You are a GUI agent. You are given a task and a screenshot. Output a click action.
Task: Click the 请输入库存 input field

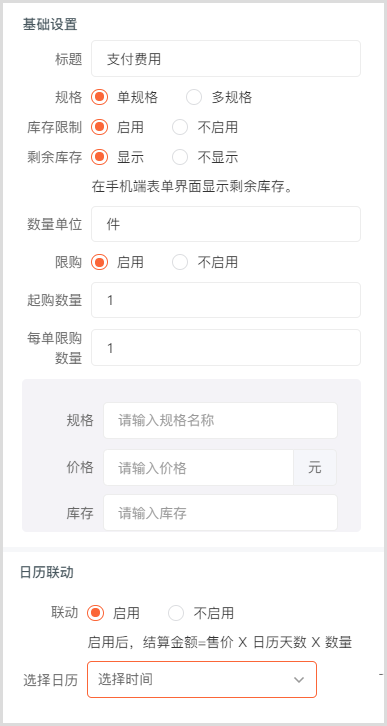[x=220, y=513]
